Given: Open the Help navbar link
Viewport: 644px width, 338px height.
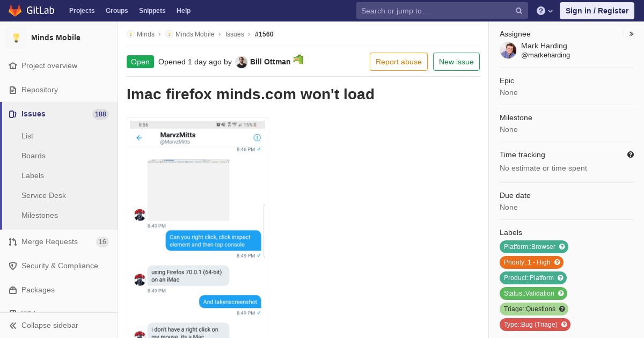Looking at the screenshot, I should tap(184, 11).
